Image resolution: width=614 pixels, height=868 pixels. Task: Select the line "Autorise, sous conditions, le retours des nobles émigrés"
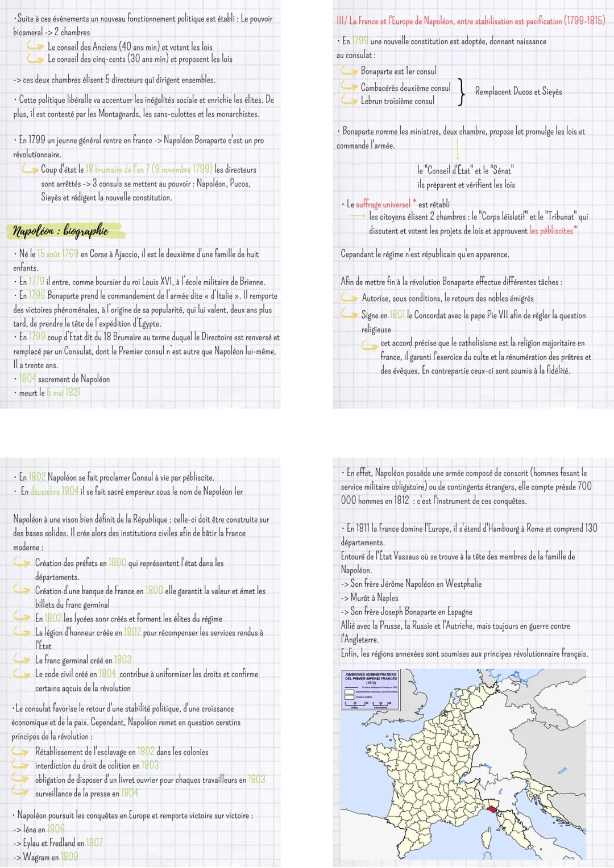pyautogui.click(x=448, y=298)
